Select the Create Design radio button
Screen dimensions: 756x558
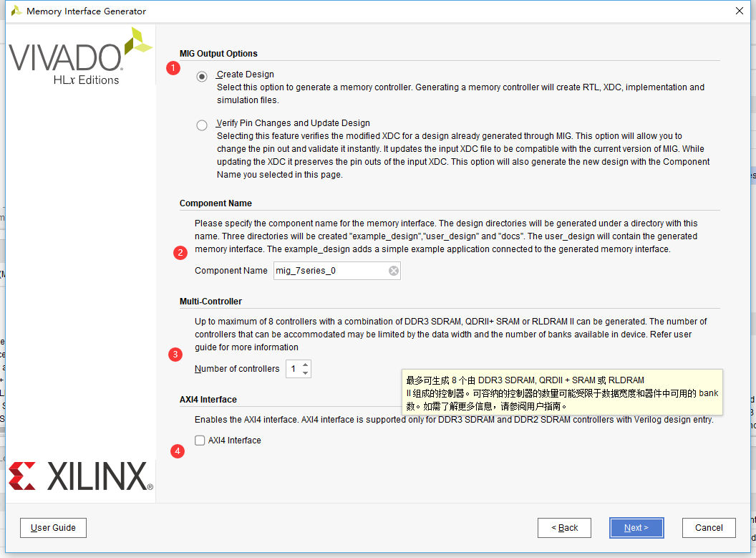[x=201, y=76]
